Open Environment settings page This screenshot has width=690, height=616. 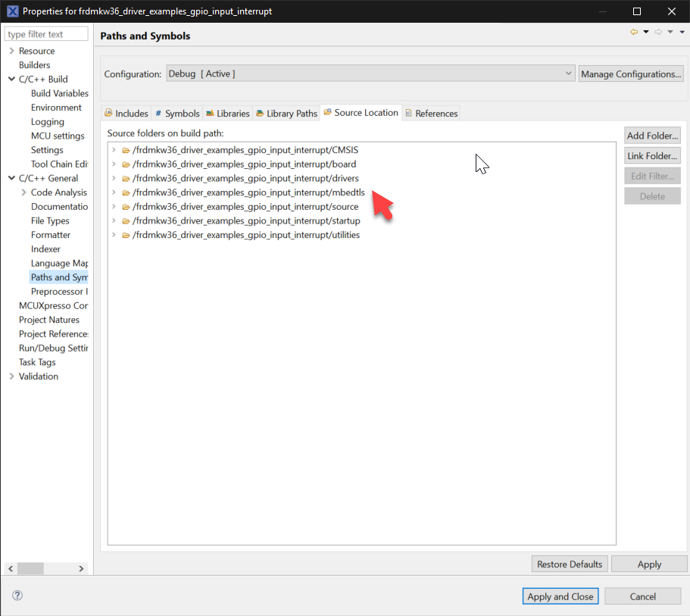click(56, 108)
